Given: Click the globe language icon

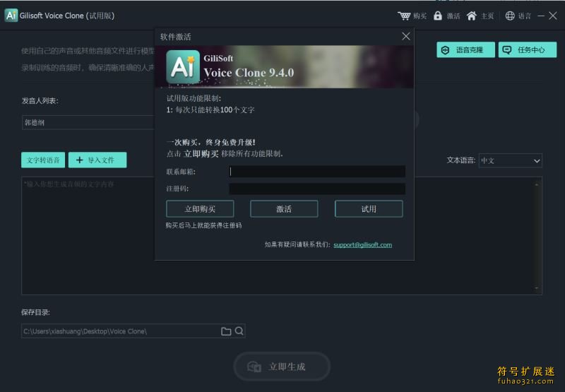Looking at the screenshot, I should click(x=509, y=16).
